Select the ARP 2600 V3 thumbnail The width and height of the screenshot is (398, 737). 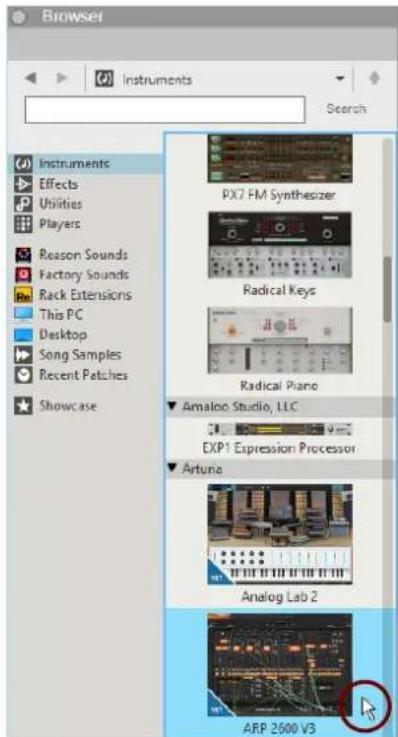pyautogui.click(x=280, y=666)
